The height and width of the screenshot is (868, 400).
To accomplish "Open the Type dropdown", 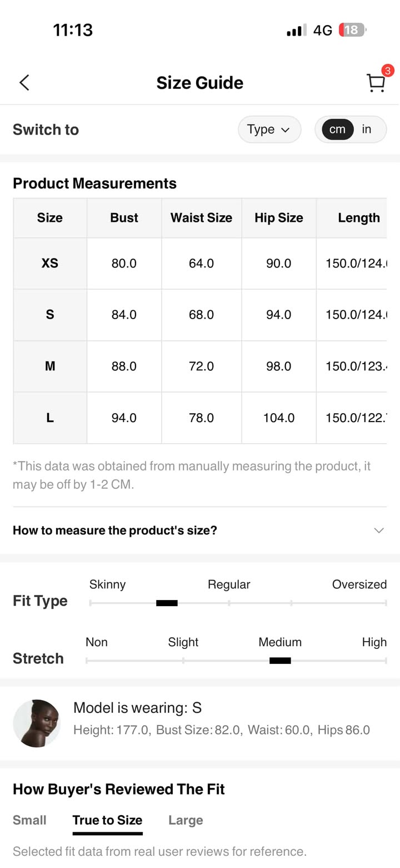I will coord(269,130).
